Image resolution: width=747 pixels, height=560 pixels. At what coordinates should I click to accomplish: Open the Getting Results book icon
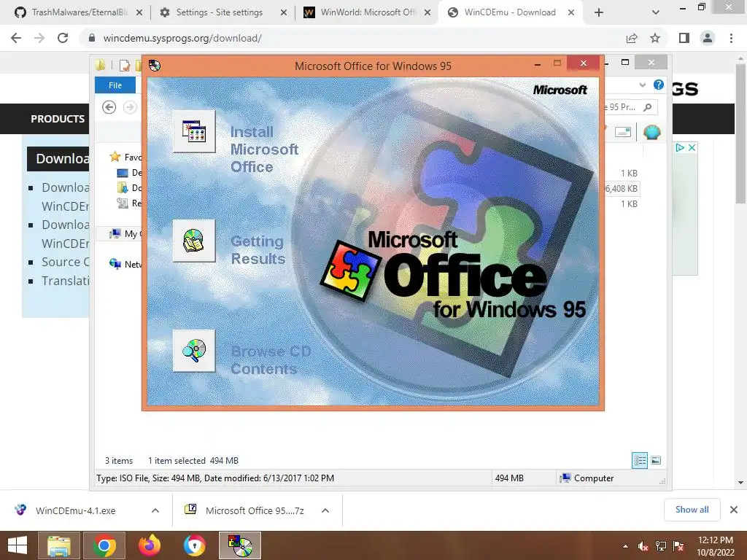click(194, 241)
